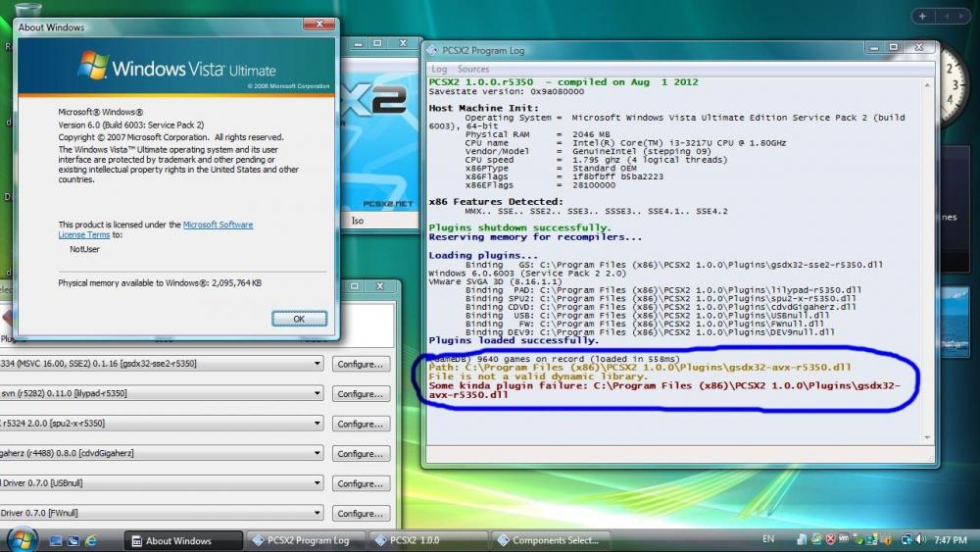The width and height of the screenshot is (980, 552).
Task: Click Configure for the FWnull driver
Action: 361,513
